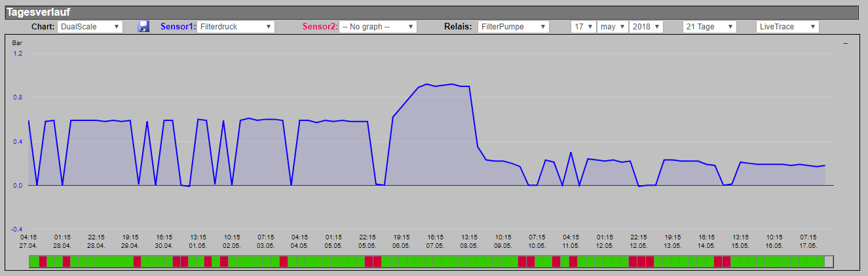This screenshot has height=276, width=868.
Task: Click the 04:15 27.04. time label
Action: pyautogui.click(x=28, y=241)
